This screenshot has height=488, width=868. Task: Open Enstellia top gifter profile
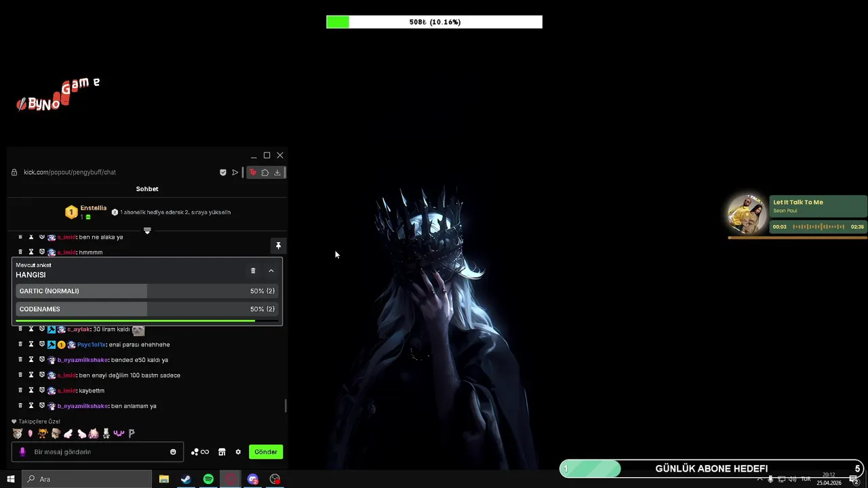(x=94, y=208)
